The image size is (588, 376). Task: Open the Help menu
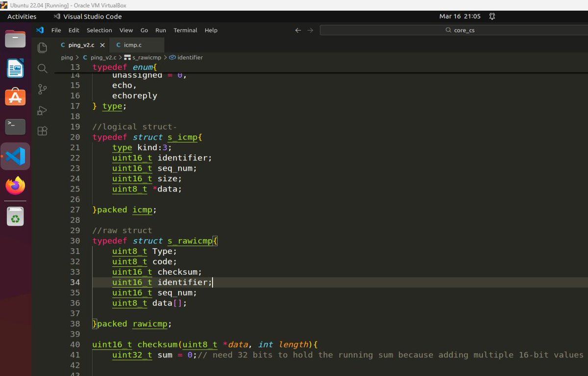pyautogui.click(x=211, y=30)
